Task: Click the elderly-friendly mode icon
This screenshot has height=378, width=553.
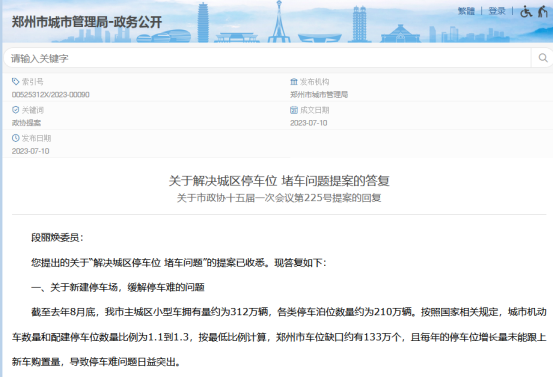Action: click(543, 12)
